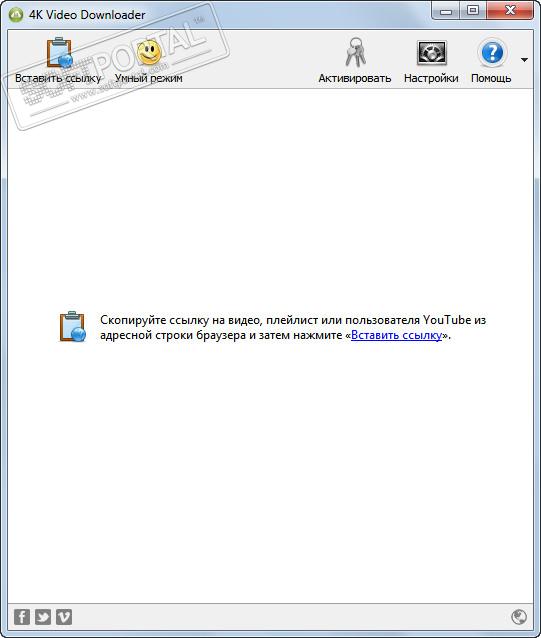541x638 pixels.
Task: Expand the toolbar overflow dropdown arrow
Action: pos(524,60)
